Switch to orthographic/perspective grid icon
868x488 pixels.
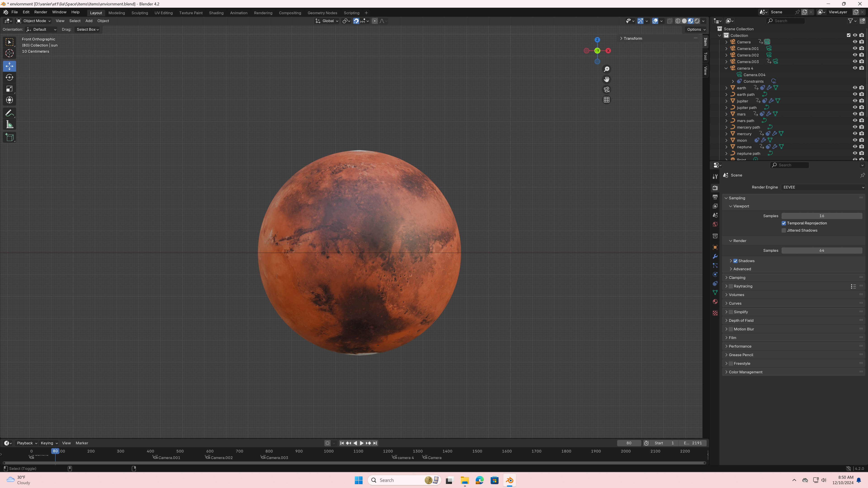click(x=607, y=100)
